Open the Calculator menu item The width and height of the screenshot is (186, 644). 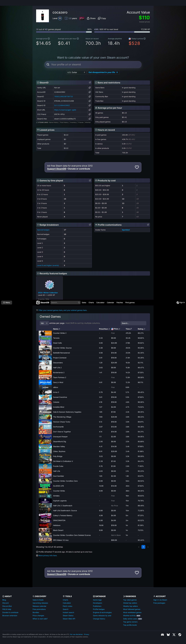tap(100, 302)
